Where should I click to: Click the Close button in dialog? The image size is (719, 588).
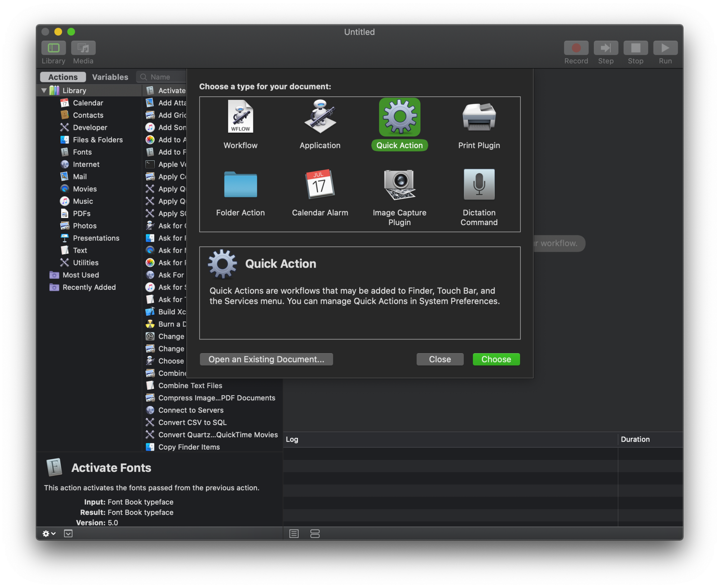pos(440,359)
